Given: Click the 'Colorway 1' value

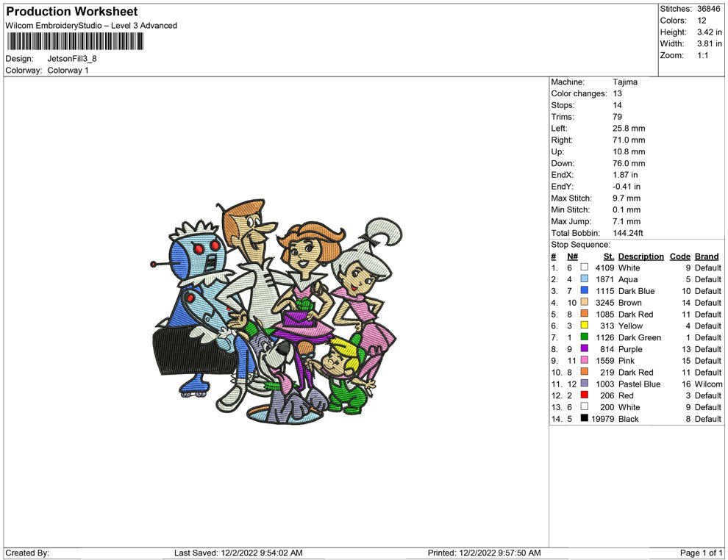Looking at the screenshot, I should coord(68,71).
